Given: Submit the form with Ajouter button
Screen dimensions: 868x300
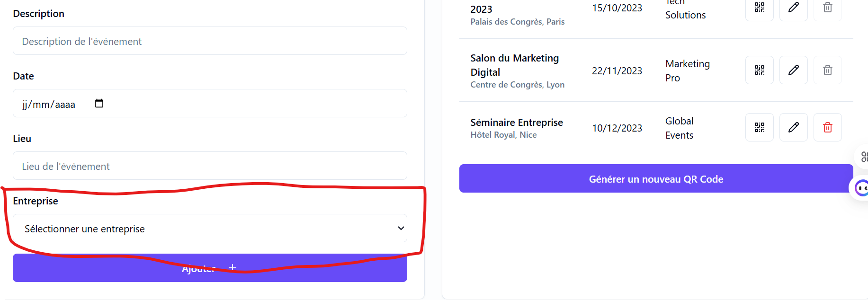Looking at the screenshot, I should click(x=210, y=268).
